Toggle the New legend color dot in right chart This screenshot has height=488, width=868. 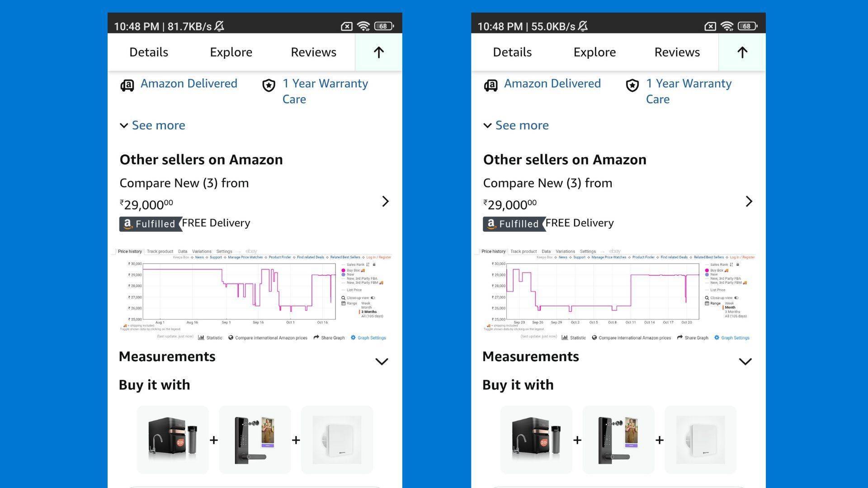pos(707,274)
